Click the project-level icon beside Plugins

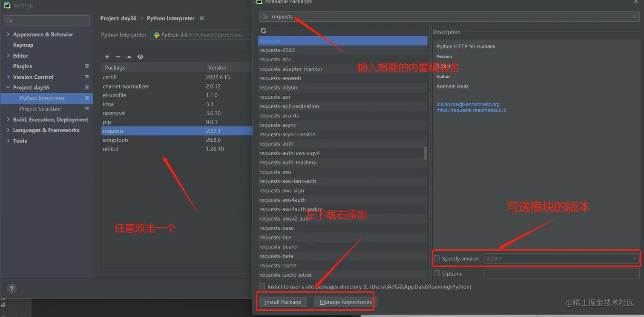(x=87, y=66)
